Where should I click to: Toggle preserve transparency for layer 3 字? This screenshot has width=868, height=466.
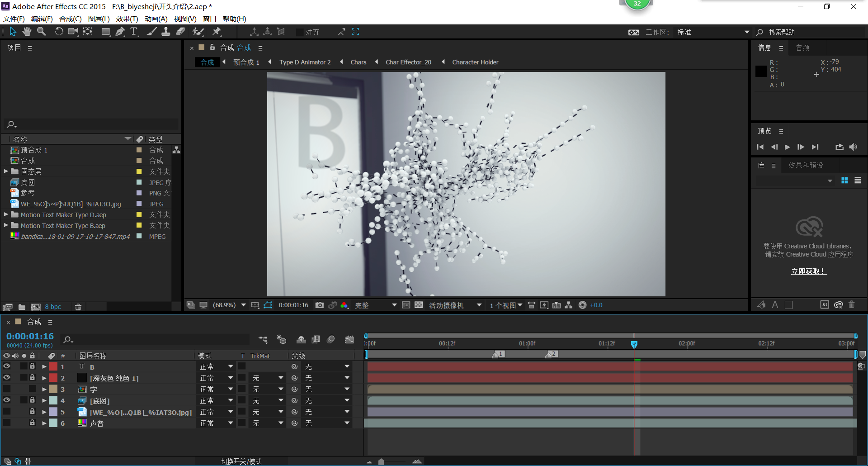click(242, 389)
